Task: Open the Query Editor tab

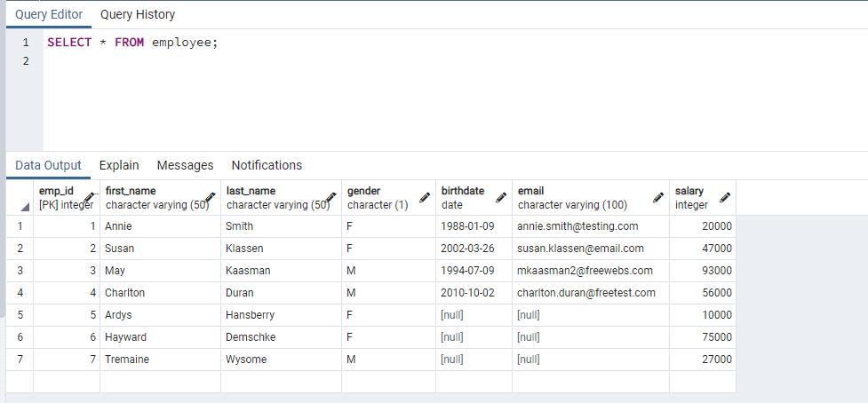Action: [x=49, y=14]
